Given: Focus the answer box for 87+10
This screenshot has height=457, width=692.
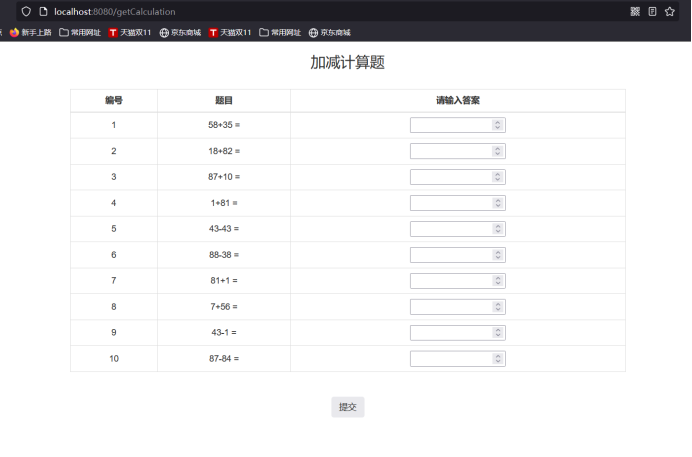Looking at the screenshot, I should 458,177.
